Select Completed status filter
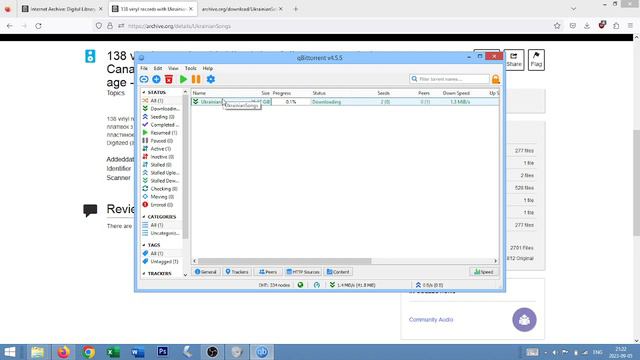The height and width of the screenshot is (360, 640). tap(161, 125)
